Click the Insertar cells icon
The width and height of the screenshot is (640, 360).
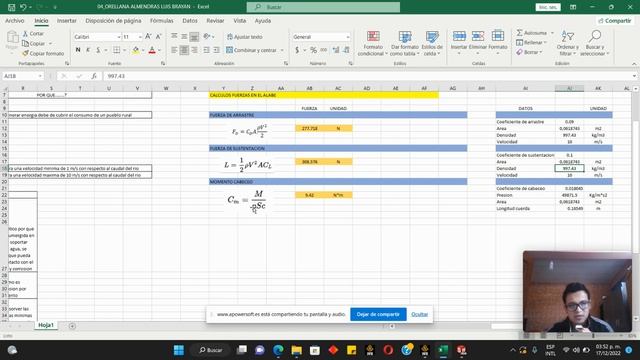pyautogui.click(x=459, y=36)
